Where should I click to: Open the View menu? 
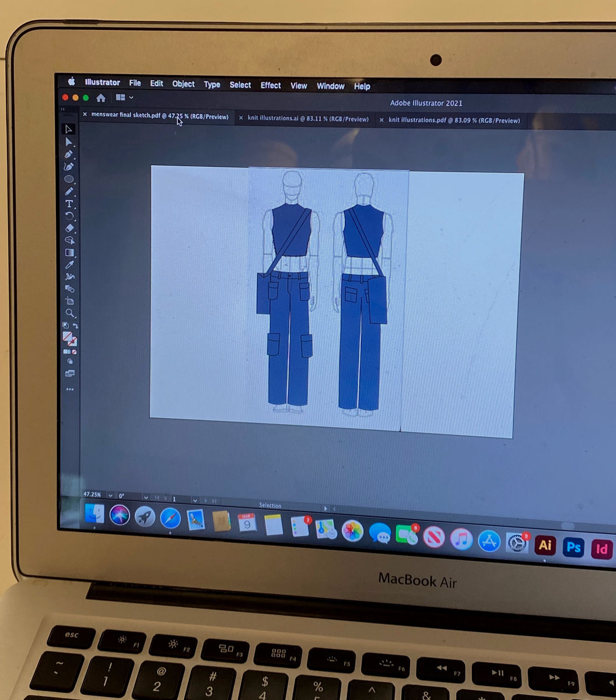pos(299,86)
